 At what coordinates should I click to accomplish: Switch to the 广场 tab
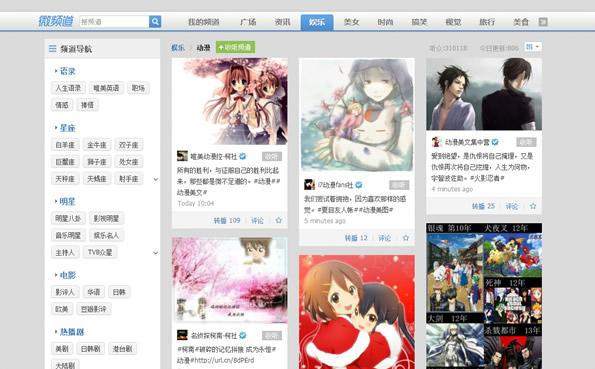click(248, 22)
